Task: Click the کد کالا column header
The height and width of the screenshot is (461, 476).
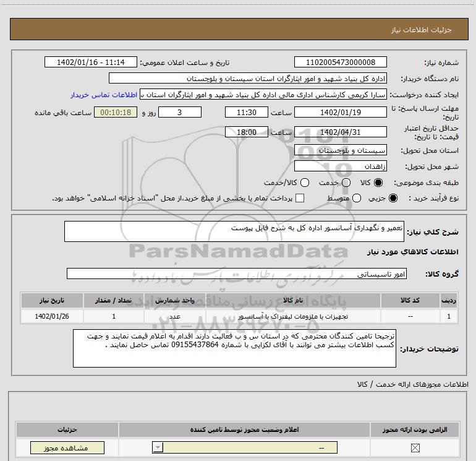Action: 410,300
